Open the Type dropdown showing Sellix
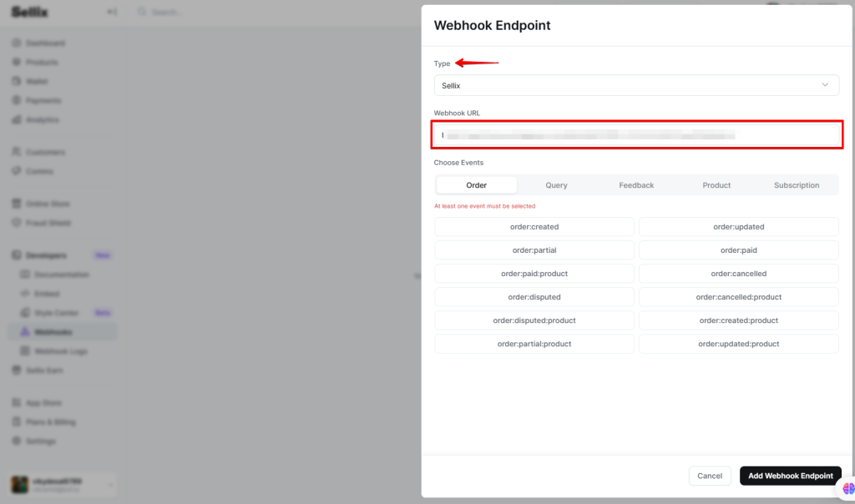 636,85
